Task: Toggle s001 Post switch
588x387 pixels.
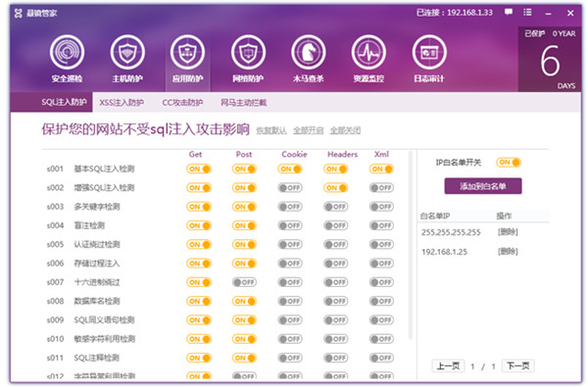Action: [x=244, y=169]
